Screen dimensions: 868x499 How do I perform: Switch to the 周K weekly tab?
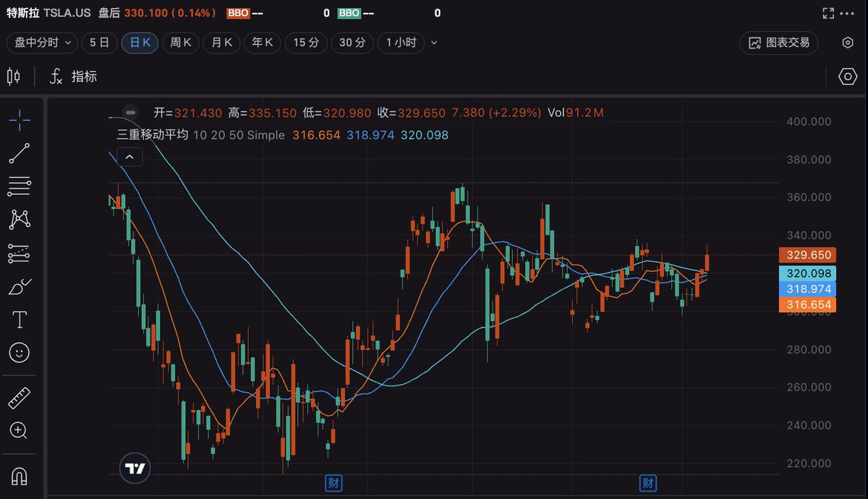coord(181,43)
